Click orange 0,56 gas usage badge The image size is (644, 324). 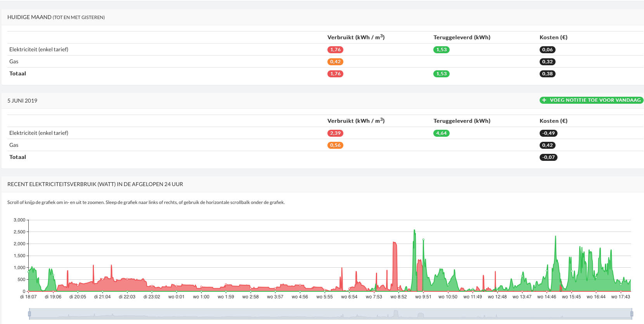335,145
